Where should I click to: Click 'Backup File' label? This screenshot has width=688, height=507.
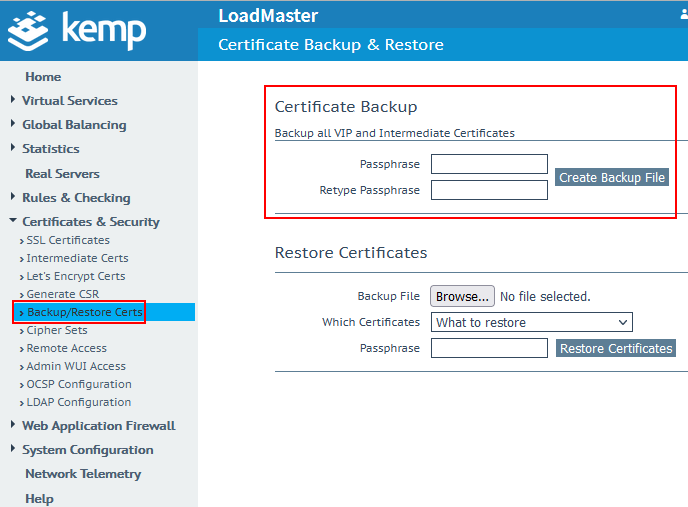[x=389, y=296]
